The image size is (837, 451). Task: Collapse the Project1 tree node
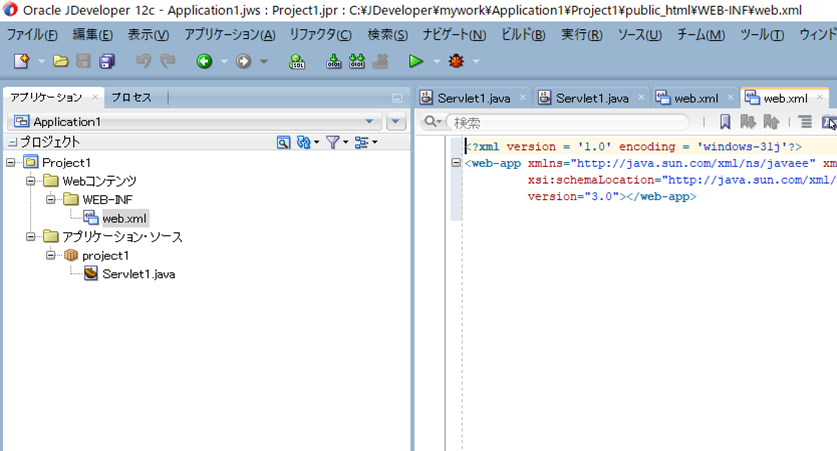(x=11, y=162)
